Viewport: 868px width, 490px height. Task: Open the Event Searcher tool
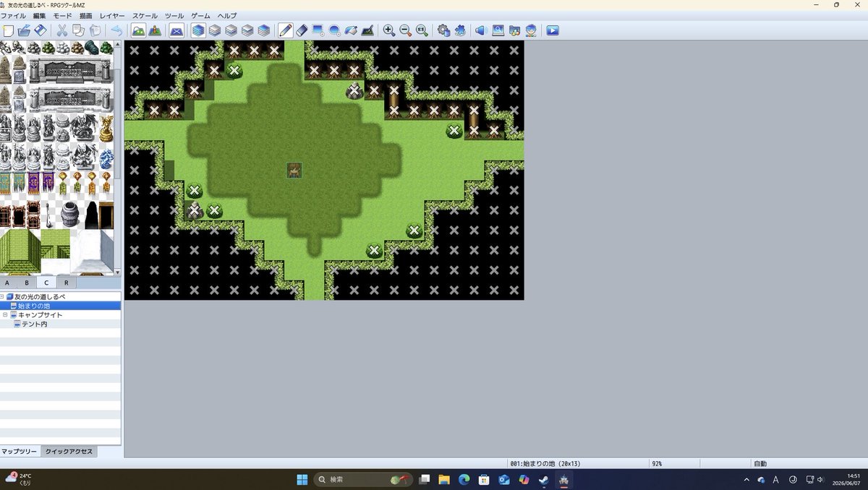pyautogui.click(x=498, y=30)
